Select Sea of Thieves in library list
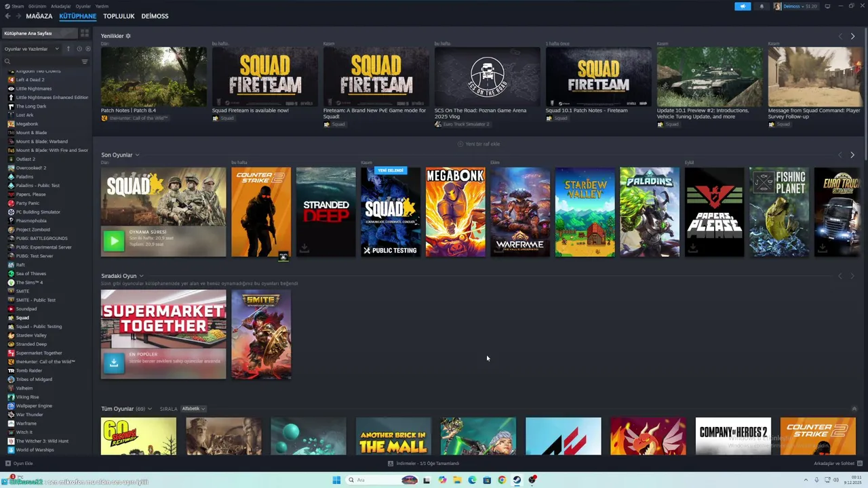The height and width of the screenshot is (488, 868). (31, 274)
